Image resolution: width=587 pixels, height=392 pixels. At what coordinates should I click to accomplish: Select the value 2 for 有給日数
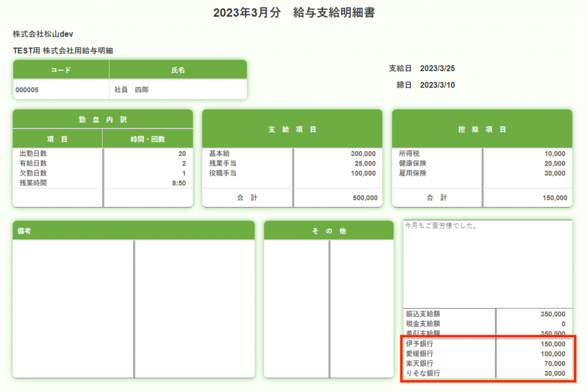pyautogui.click(x=184, y=163)
